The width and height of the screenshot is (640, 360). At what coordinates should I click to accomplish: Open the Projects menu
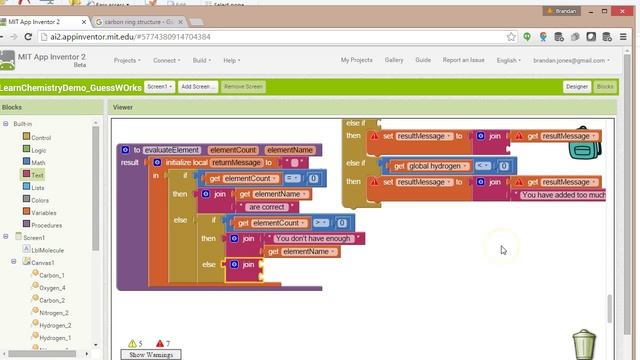(x=127, y=60)
